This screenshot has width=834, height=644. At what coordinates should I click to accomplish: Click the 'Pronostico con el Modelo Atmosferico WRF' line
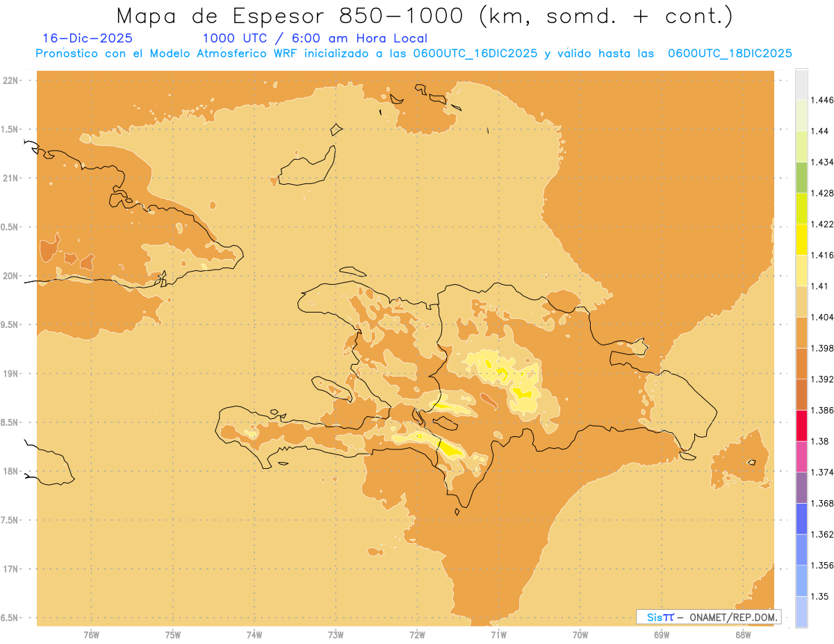414,53
